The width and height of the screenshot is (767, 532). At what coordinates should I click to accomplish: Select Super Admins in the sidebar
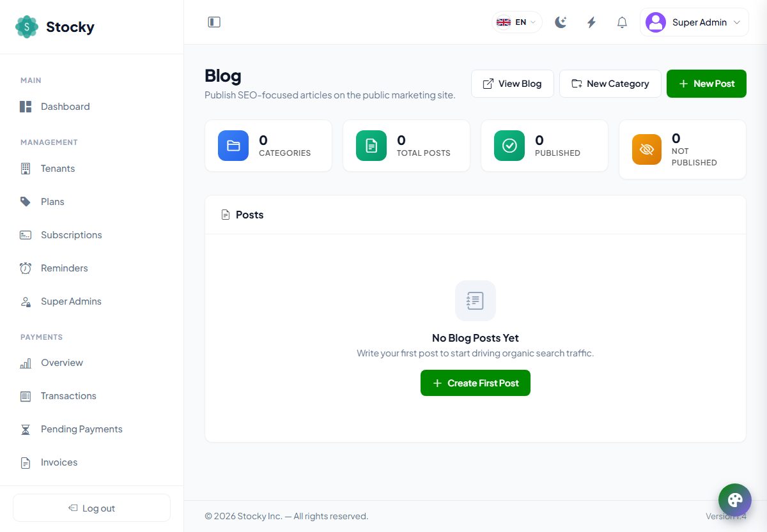pyautogui.click(x=91, y=301)
